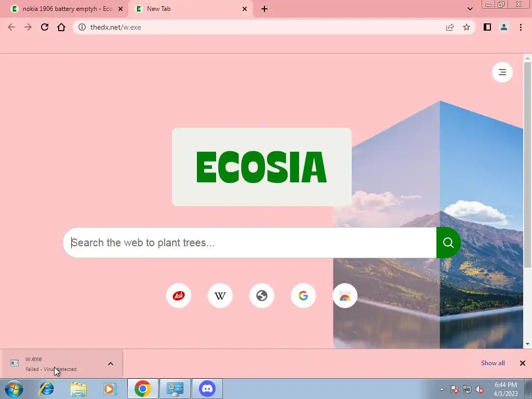Launch Internet Explorer from taskbar
This screenshot has width=532, height=399.
(x=46, y=389)
